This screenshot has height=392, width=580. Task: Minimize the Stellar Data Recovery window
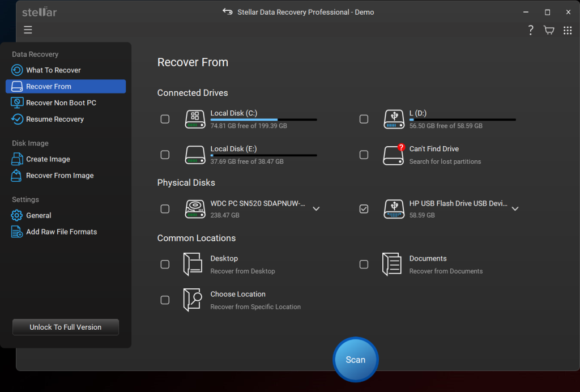click(526, 12)
